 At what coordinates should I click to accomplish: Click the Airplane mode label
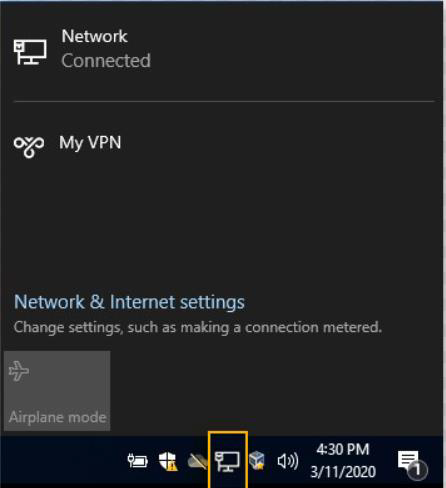click(x=57, y=417)
